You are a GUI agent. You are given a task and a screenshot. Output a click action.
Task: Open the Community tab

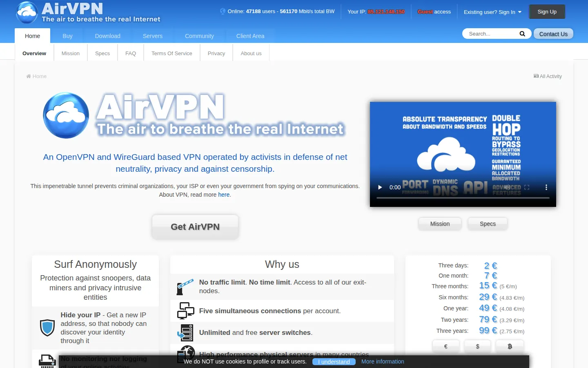pos(199,36)
